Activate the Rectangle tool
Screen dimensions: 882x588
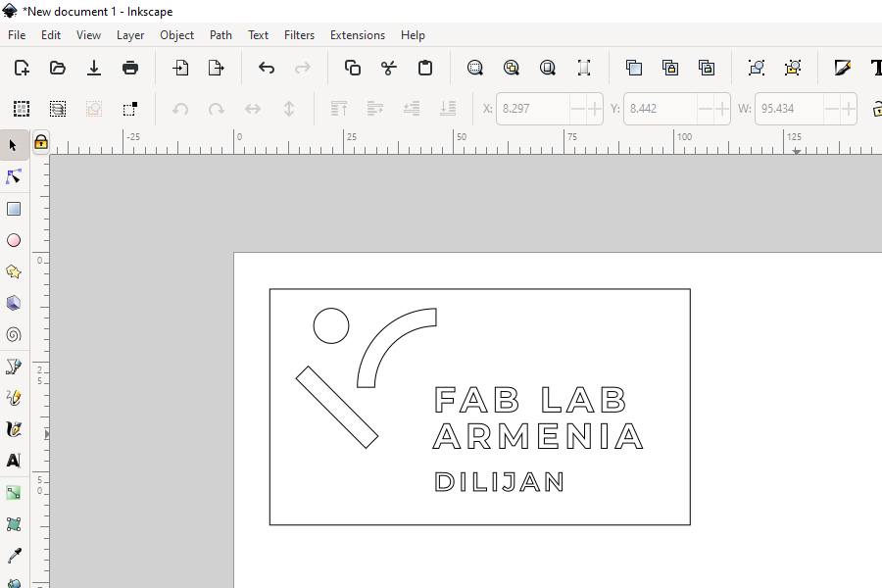coord(14,208)
